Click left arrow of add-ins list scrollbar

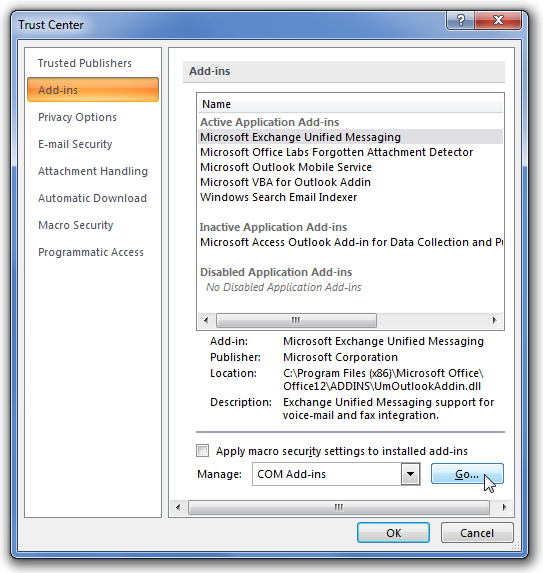(206, 320)
